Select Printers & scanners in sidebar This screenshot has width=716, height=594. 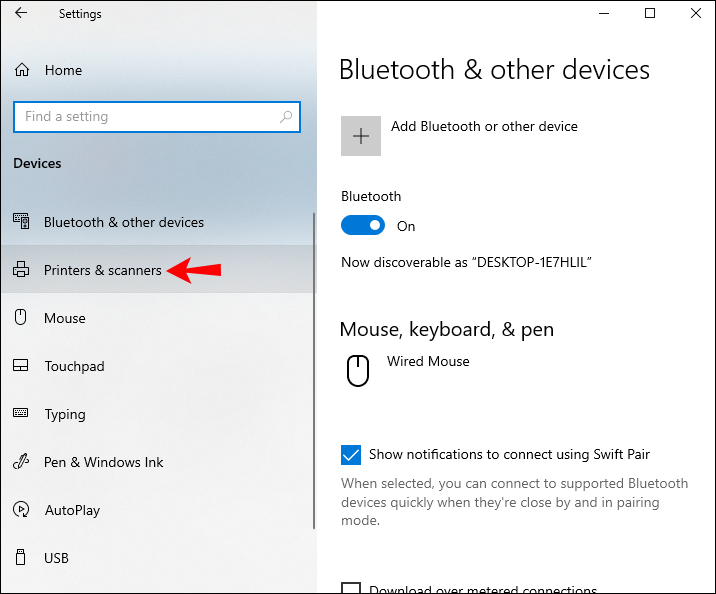102,270
